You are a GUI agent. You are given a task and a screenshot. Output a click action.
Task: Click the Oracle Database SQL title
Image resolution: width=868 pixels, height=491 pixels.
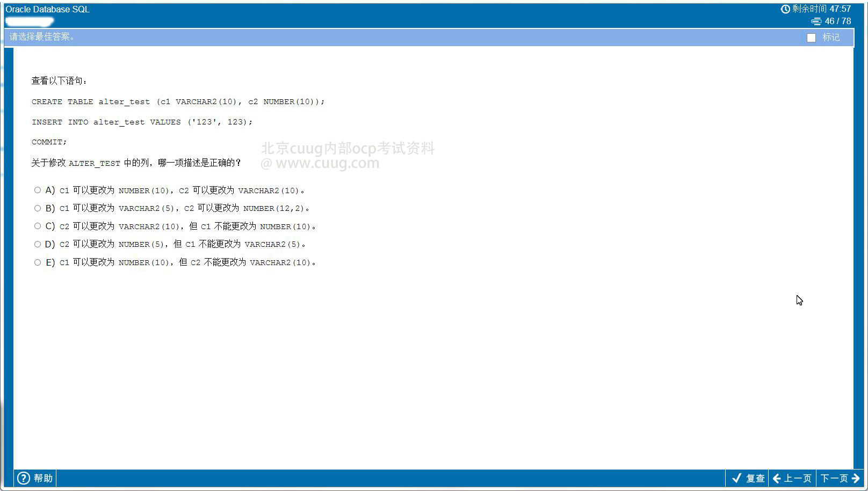48,9
